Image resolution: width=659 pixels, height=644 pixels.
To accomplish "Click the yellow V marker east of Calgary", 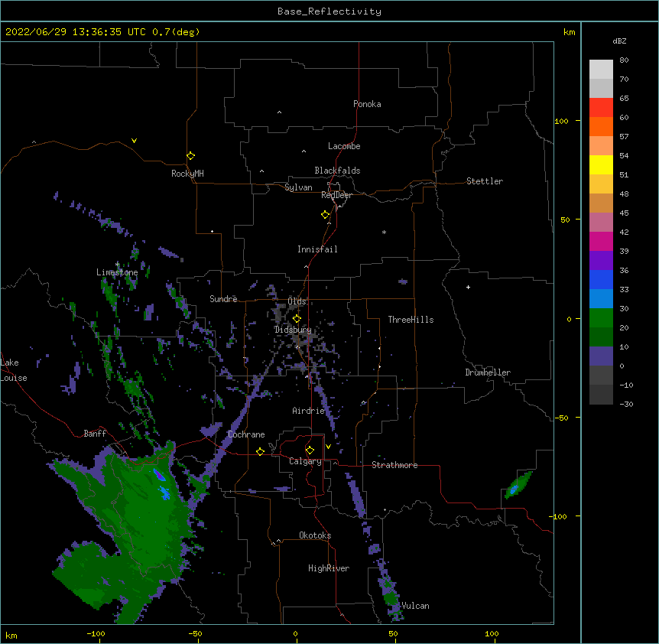I will 328,447.
